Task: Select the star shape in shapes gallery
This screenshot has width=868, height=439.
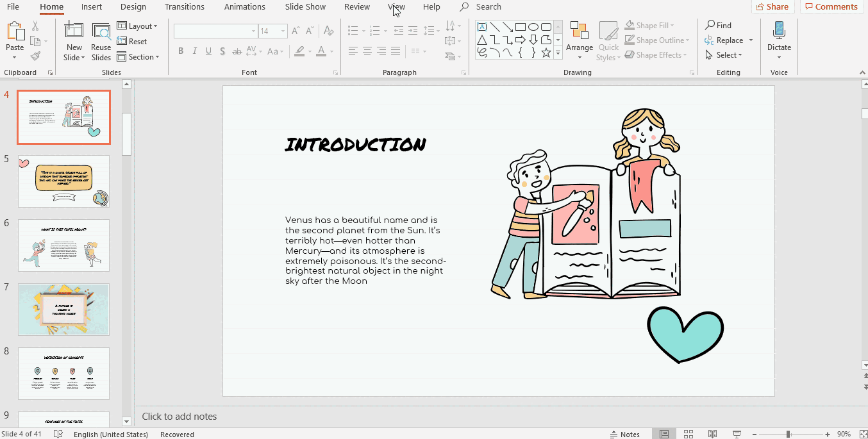Action: pyautogui.click(x=546, y=53)
